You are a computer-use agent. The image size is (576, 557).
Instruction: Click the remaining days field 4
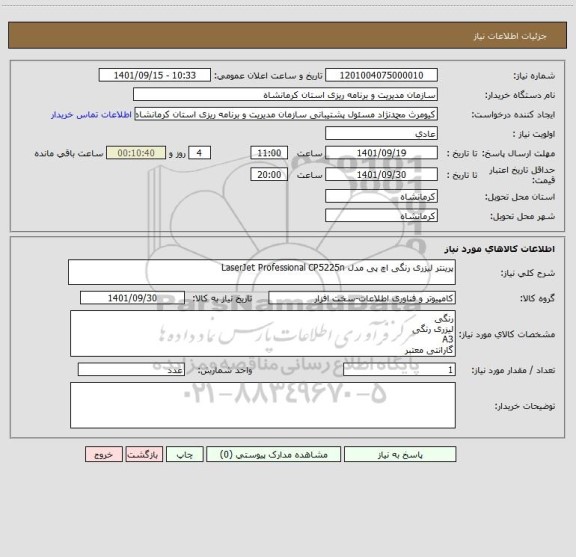[199, 153]
